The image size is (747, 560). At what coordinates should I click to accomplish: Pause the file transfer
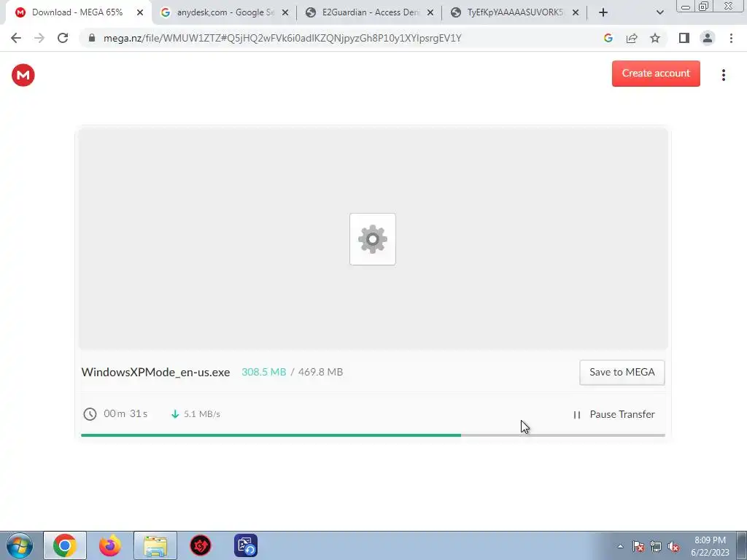(x=614, y=414)
